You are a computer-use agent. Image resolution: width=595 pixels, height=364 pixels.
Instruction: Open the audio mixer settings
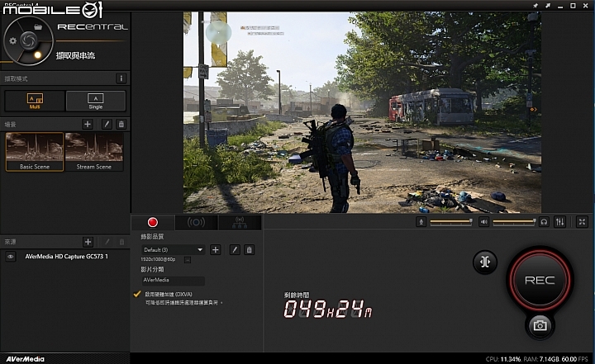[559, 222]
